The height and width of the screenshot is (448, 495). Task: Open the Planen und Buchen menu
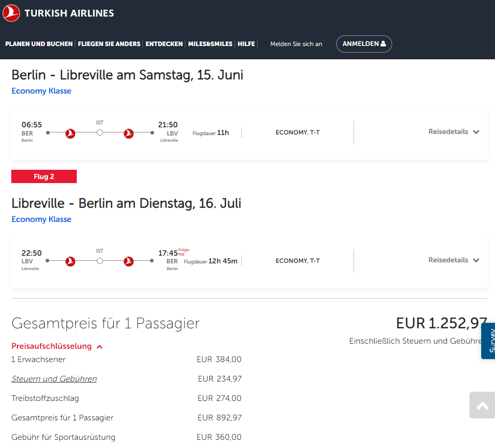39,44
